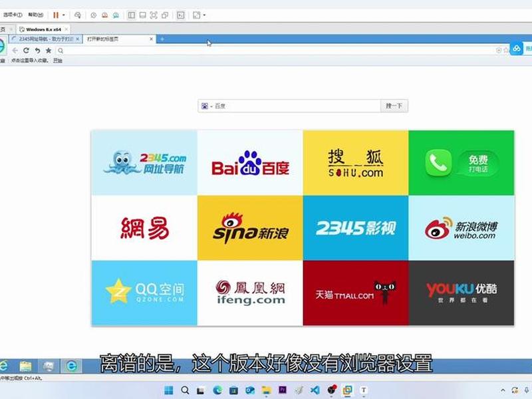Click the browser back arrow button
Screen dimensions: 532x399
[x=15, y=51]
